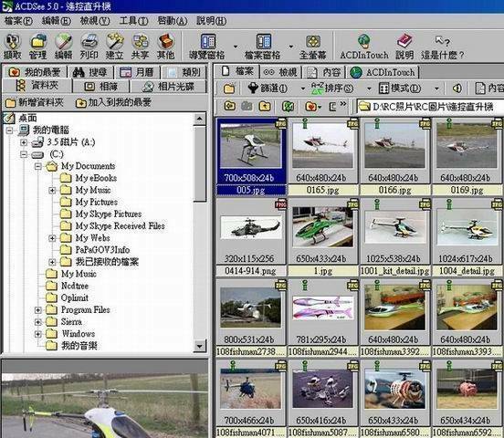This screenshot has width=504, height=438.
Task: Click the folder tree scrollbar thumb
Action: point(200,164)
